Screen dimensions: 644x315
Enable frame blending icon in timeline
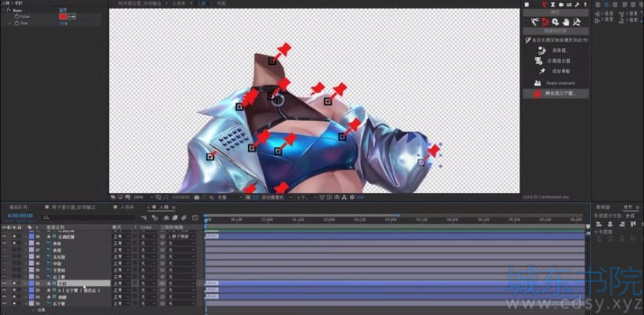click(x=175, y=218)
